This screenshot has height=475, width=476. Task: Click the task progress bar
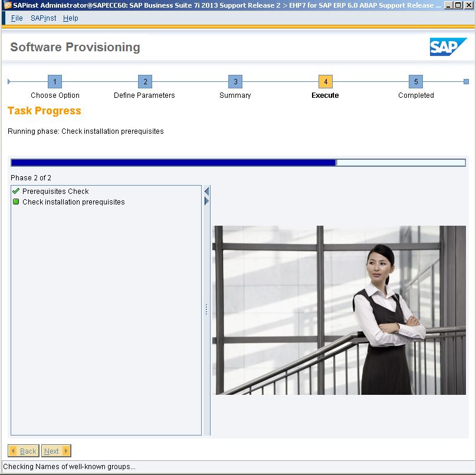point(238,163)
